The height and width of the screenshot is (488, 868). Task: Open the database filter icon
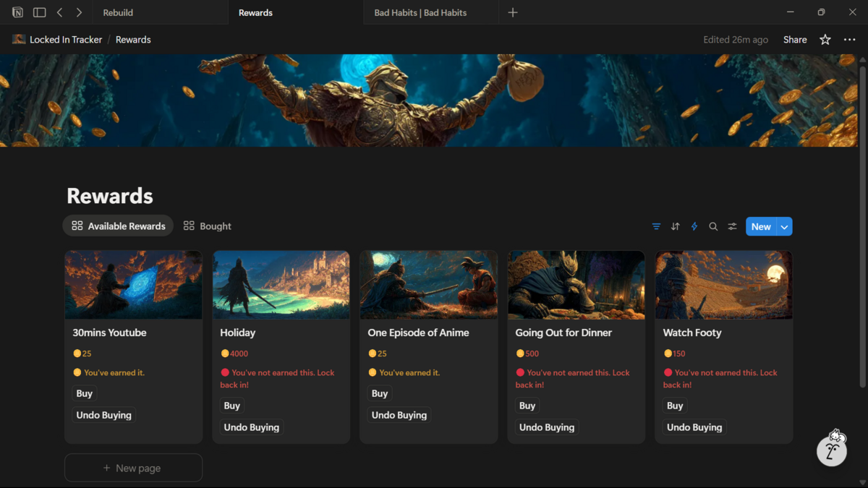coord(656,226)
